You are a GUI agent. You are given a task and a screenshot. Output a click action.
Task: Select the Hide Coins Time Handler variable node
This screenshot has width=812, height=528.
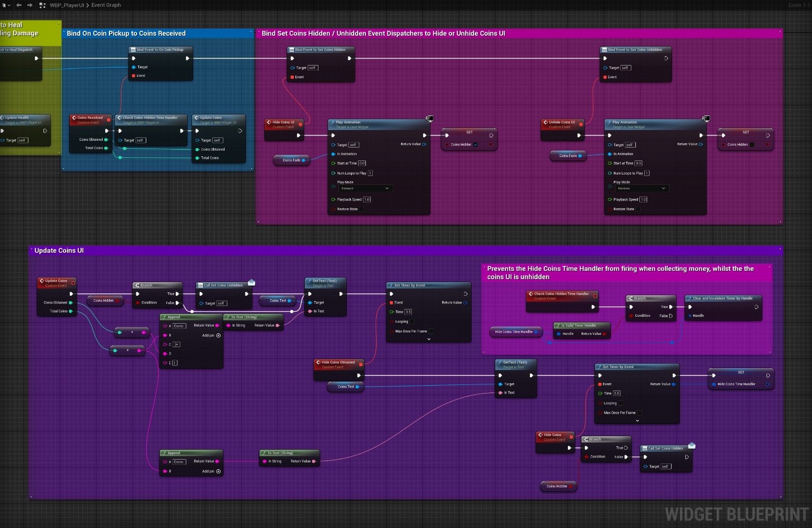tap(516, 331)
